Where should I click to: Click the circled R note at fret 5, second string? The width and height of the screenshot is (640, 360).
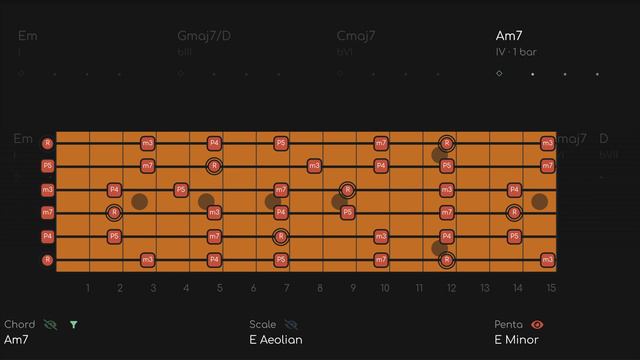coord(214,166)
